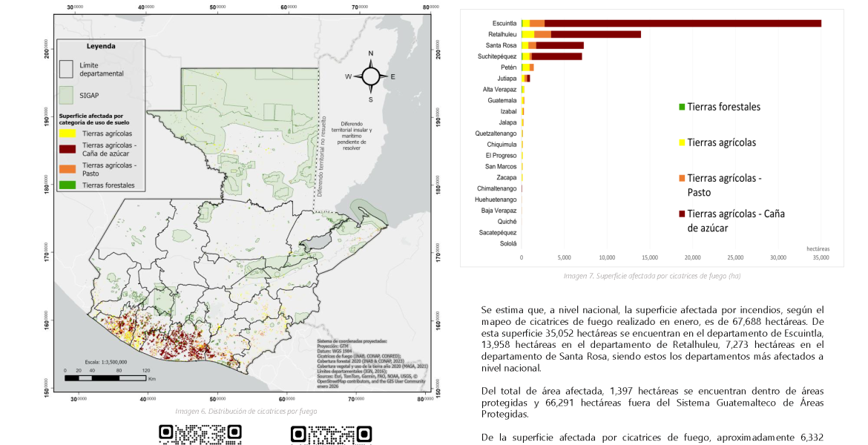Select the dark red Caña de azúcar map swatch
Image resolution: width=868 pixels, height=445 pixels.
point(67,149)
